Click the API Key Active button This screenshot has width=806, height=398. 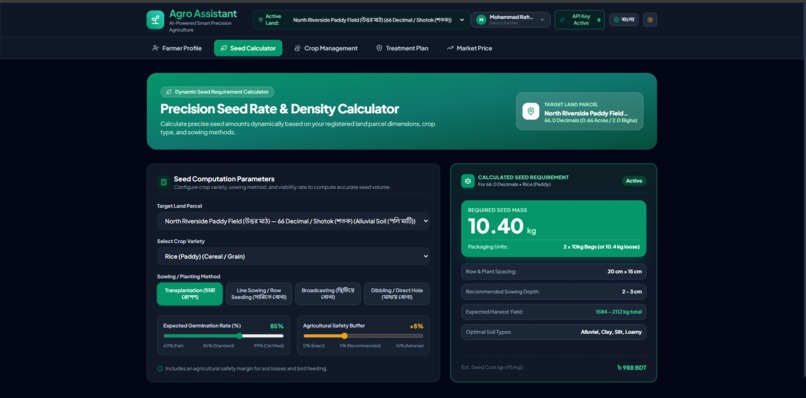click(x=579, y=20)
